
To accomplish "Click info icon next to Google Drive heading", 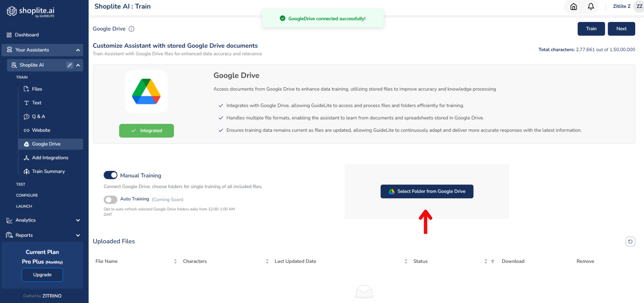I will 132,29.
